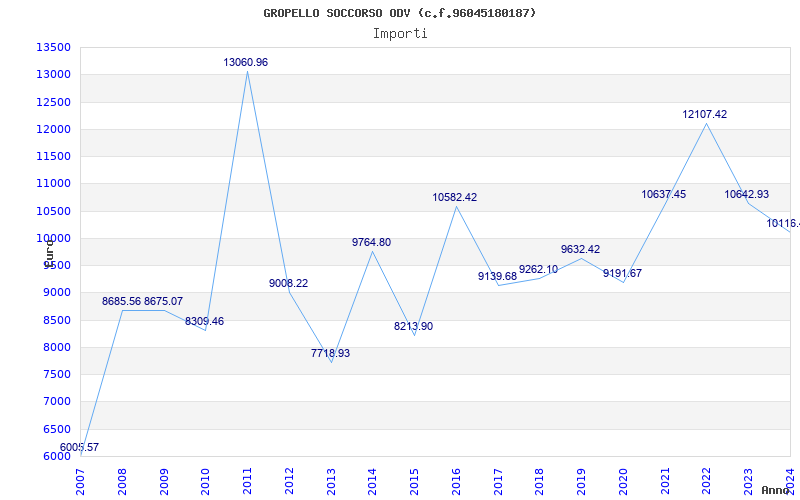Click the 2011 x-axis year label
Screen dimensions: 800x500
coord(247,482)
